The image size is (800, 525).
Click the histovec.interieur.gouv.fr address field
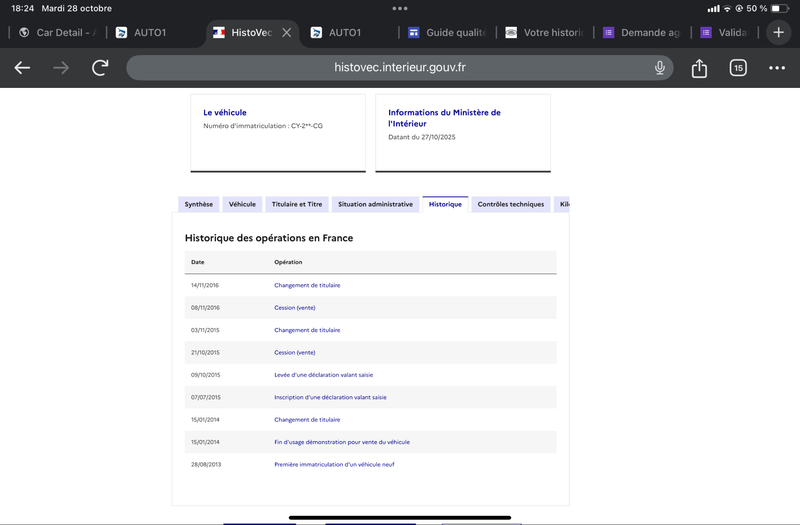[x=400, y=68]
